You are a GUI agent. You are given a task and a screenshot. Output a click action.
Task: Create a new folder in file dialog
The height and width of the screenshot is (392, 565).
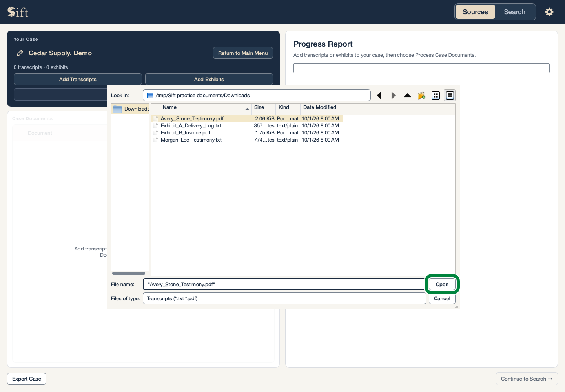tap(421, 95)
